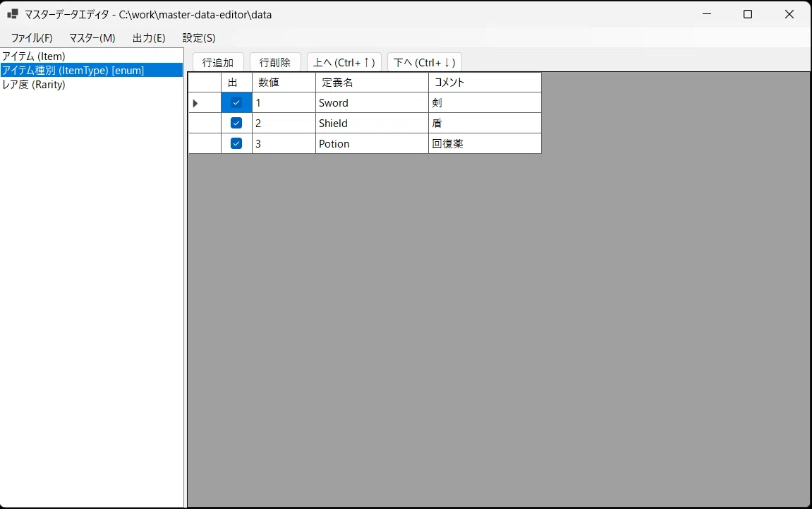
Task: Click the Sword definition name cell
Action: 372,102
